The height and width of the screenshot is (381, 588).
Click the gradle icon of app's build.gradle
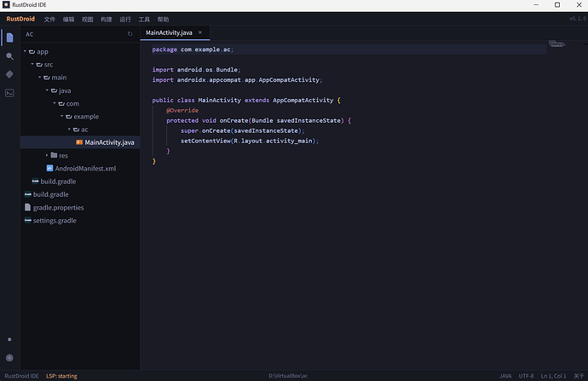[x=35, y=182]
